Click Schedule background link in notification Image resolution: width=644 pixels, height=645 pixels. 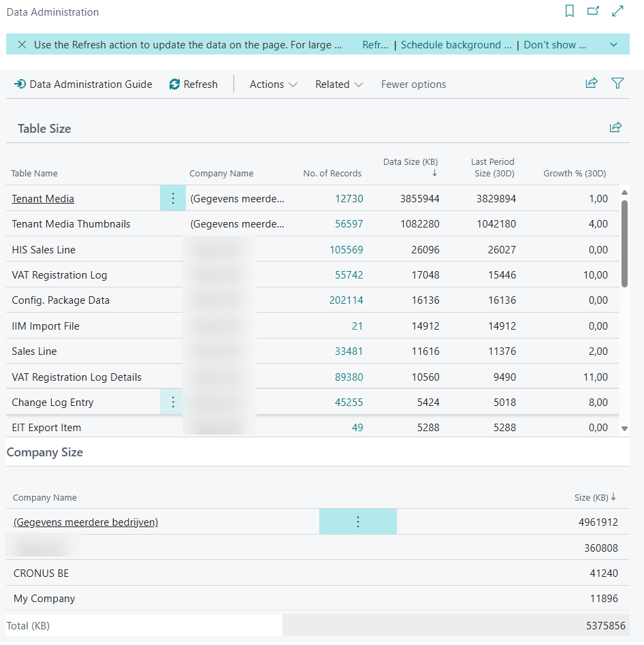456,45
